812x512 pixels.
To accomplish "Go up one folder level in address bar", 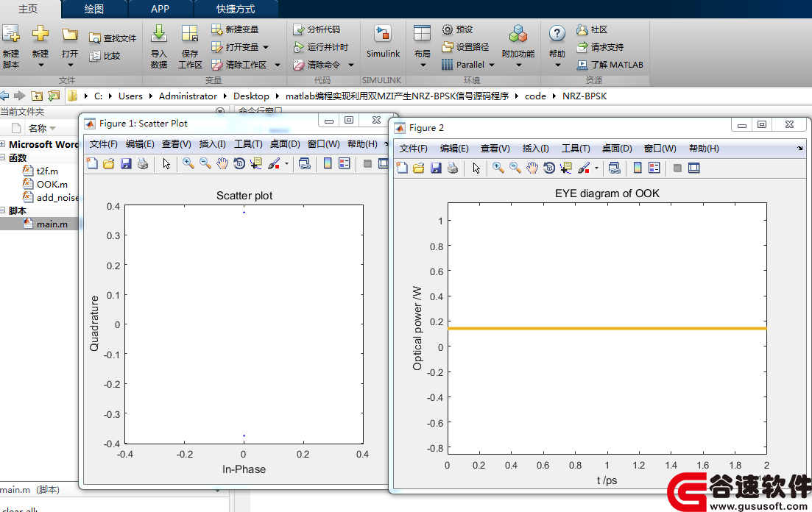I will pos(37,96).
